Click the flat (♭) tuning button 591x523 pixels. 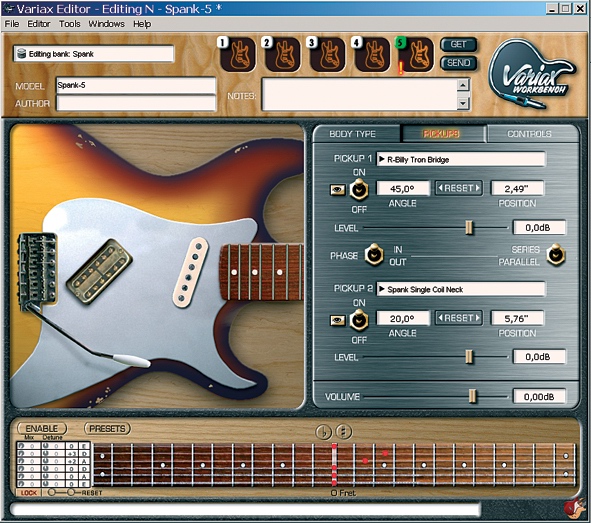[x=323, y=432]
